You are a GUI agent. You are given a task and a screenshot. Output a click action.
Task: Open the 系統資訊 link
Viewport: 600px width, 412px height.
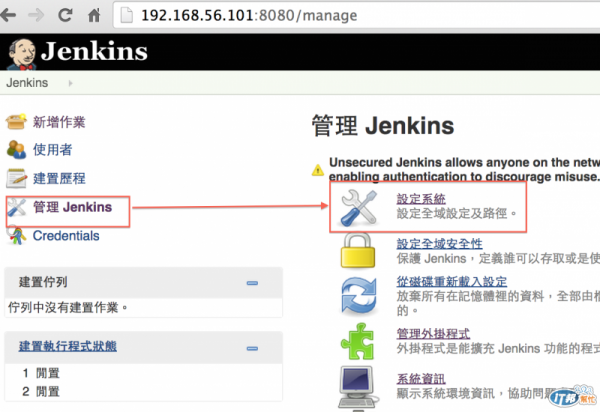tap(421, 379)
